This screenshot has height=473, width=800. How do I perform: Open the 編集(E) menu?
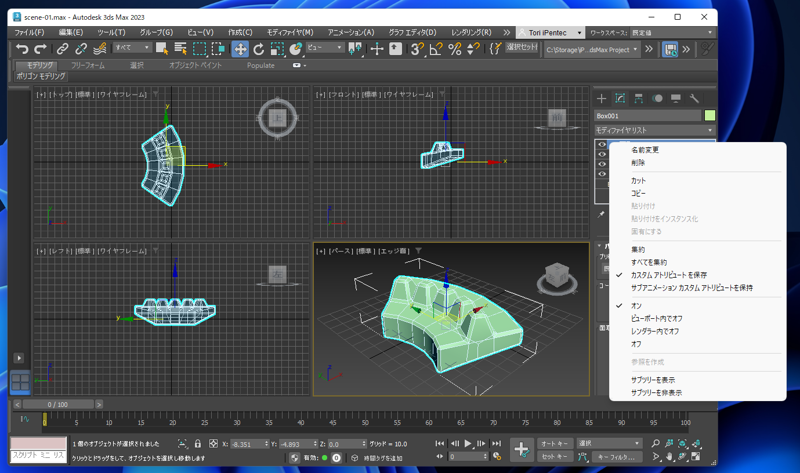pos(71,32)
